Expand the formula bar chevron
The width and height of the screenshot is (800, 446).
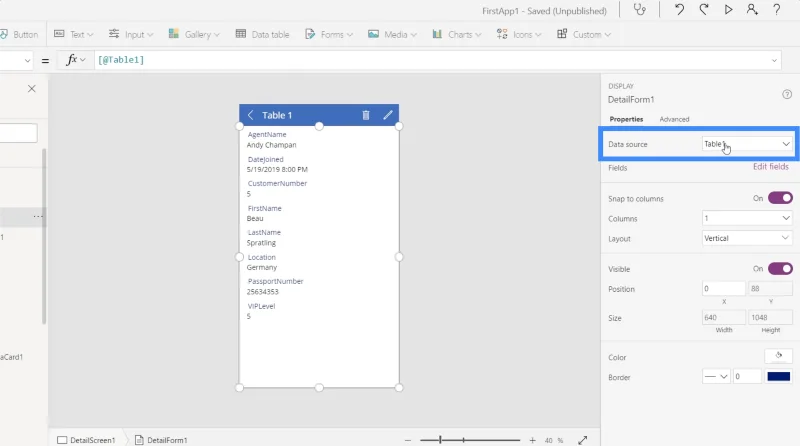coord(774,61)
